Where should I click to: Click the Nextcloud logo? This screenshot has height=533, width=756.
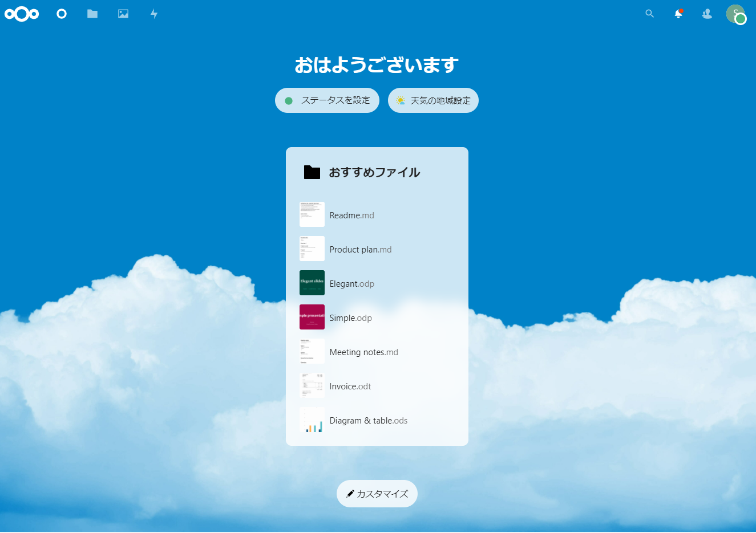click(x=22, y=14)
